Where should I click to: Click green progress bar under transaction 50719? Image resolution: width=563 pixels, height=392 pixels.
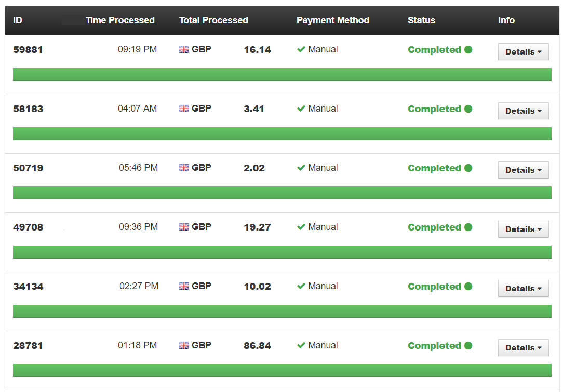(x=282, y=193)
